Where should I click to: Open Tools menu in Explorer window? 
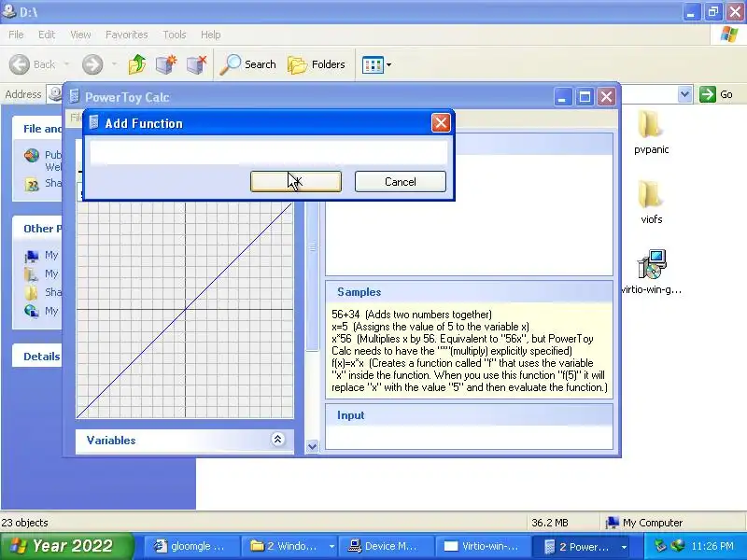point(175,35)
